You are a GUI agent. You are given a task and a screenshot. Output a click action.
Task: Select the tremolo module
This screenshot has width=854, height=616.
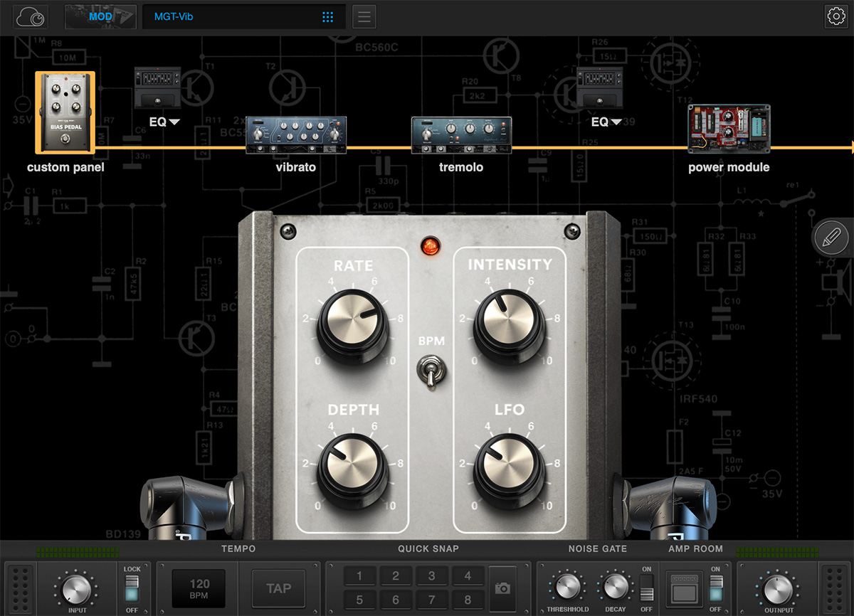point(461,134)
